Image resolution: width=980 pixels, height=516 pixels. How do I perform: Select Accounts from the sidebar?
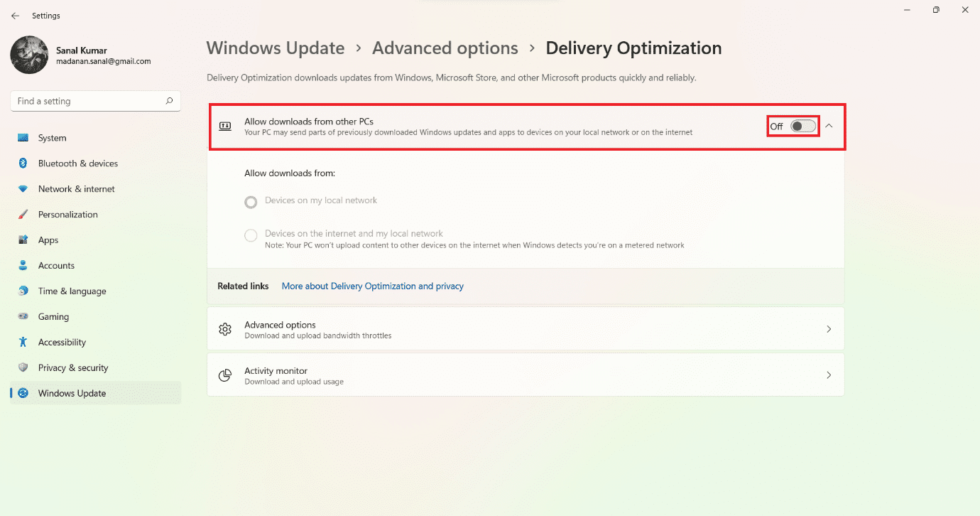point(56,265)
